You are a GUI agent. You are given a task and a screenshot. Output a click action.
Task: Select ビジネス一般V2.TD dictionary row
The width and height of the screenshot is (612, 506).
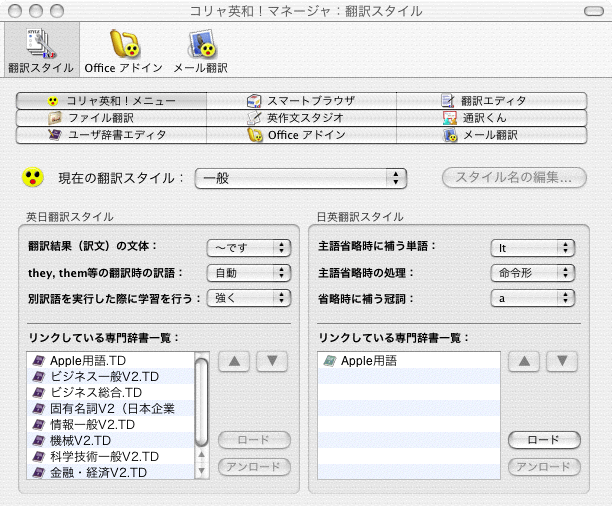[110, 376]
